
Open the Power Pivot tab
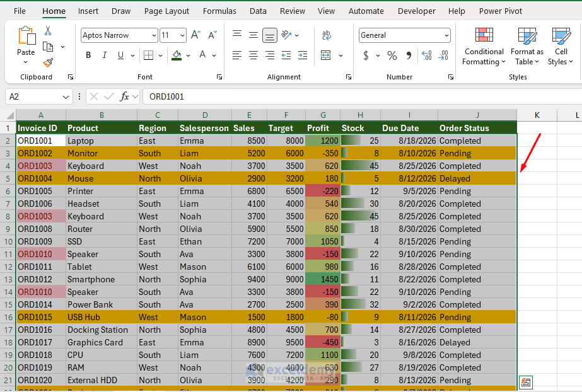click(500, 11)
